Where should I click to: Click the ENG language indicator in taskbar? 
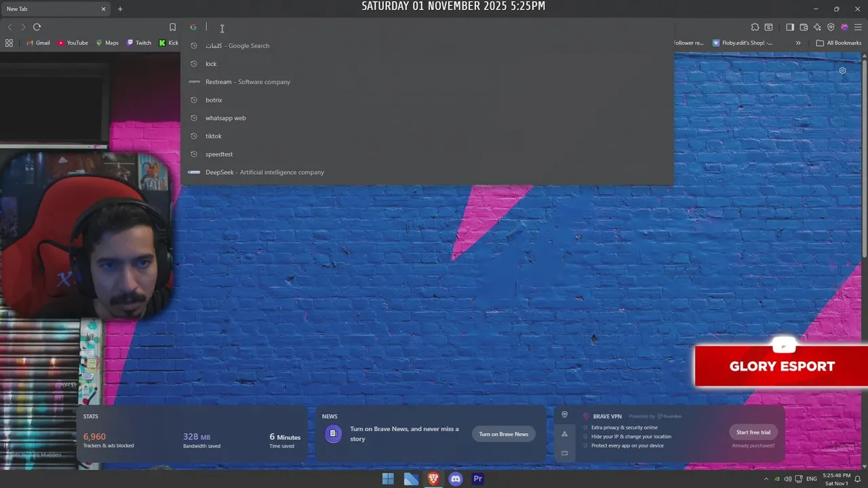[811, 479]
